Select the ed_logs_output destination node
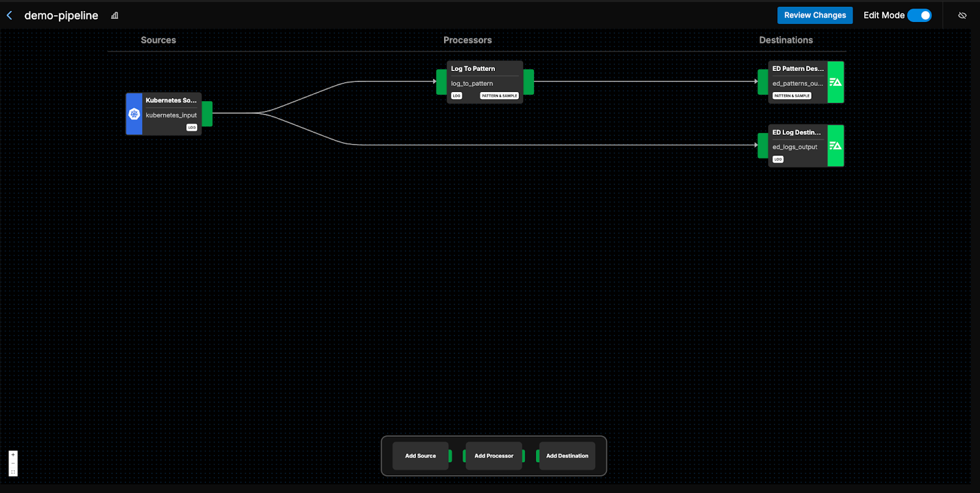The height and width of the screenshot is (493, 980). click(796, 146)
